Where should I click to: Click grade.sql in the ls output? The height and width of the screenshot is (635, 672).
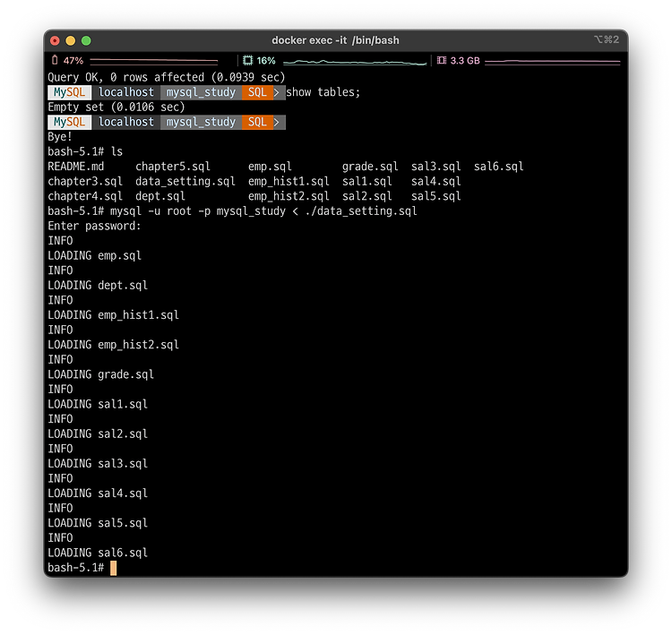click(x=370, y=167)
